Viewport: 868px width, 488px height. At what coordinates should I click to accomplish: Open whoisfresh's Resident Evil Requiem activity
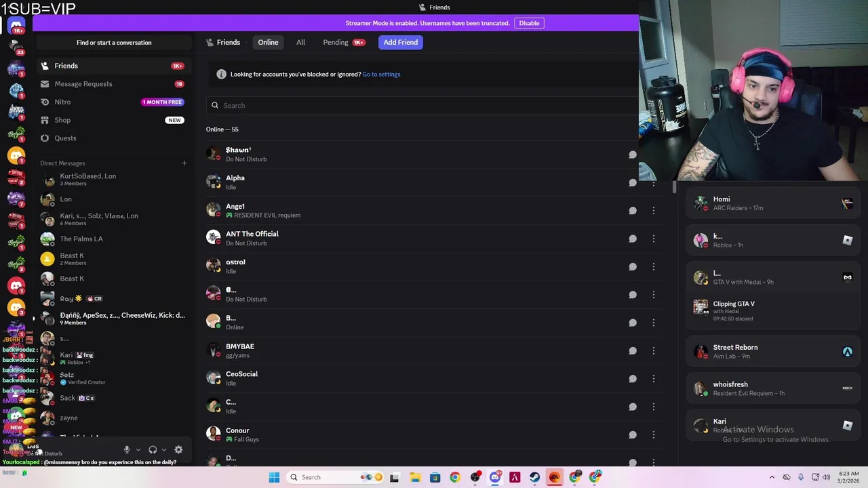pos(772,388)
